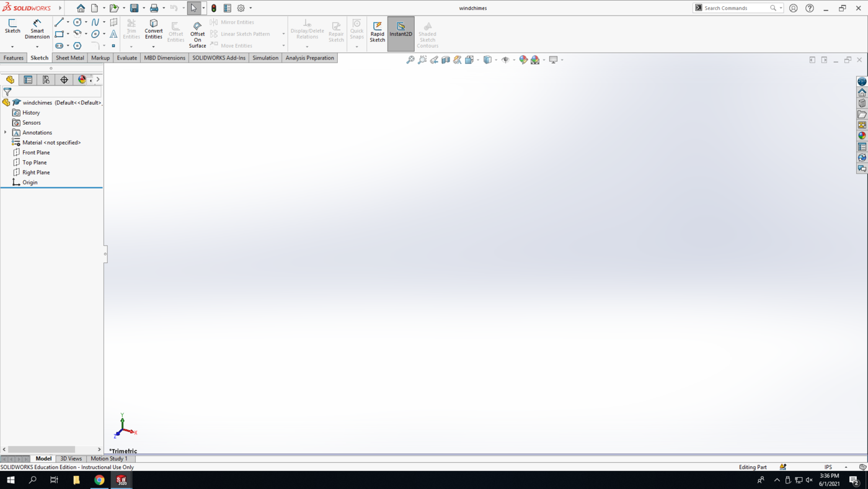Expand the SOLIDWORKS menu arrow
Screen dimensions: 868x489
pyautogui.click(x=60, y=8)
